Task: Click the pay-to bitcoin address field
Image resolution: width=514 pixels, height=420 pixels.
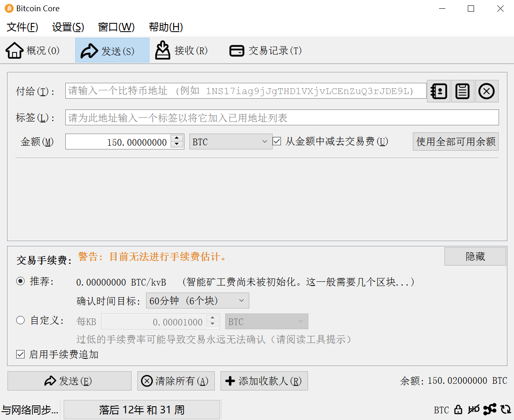Action: coord(246,91)
